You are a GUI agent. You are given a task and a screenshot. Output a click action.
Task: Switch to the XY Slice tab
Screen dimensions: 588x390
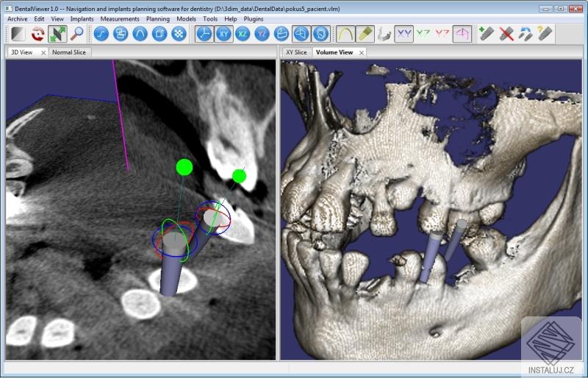point(296,52)
